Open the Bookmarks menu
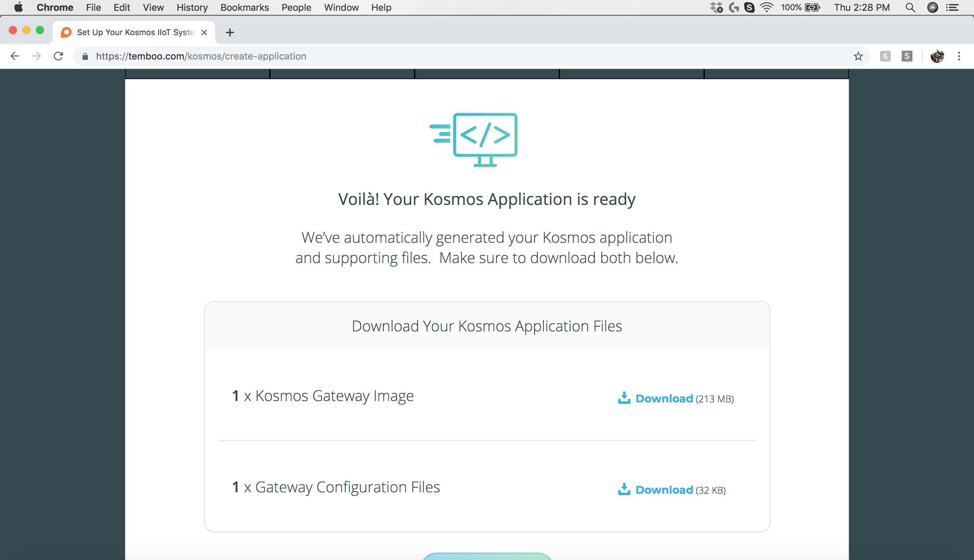This screenshot has height=560, width=974. pyautogui.click(x=245, y=7)
